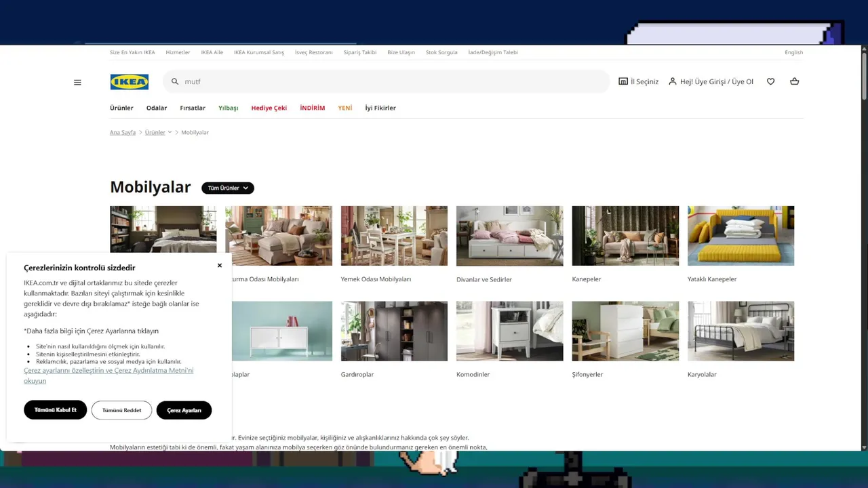Click Tümünü Reddet button
Screen dimensions: 868x488
point(122,410)
